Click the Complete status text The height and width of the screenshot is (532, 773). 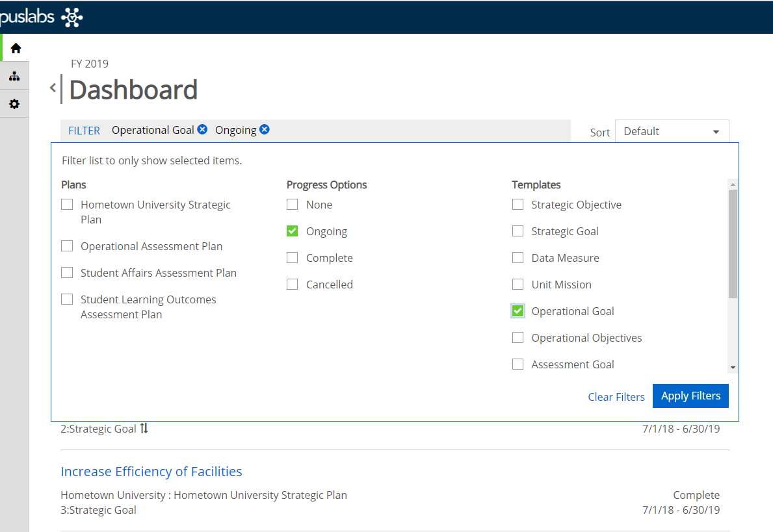(696, 495)
